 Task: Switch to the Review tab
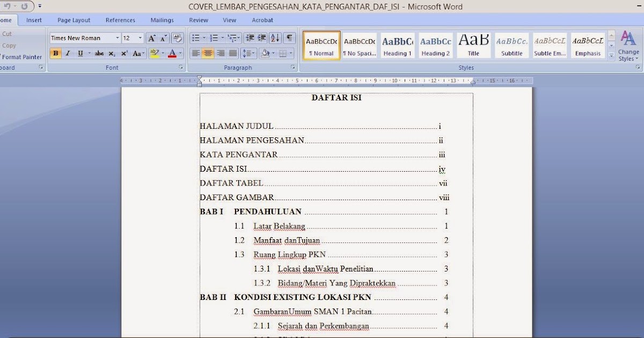pyautogui.click(x=199, y=20)
